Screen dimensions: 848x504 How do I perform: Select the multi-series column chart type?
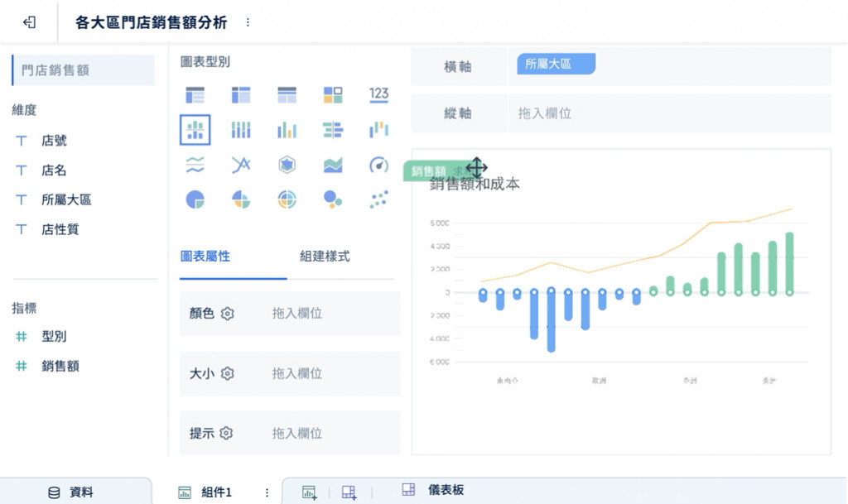(x=287, y=130)
